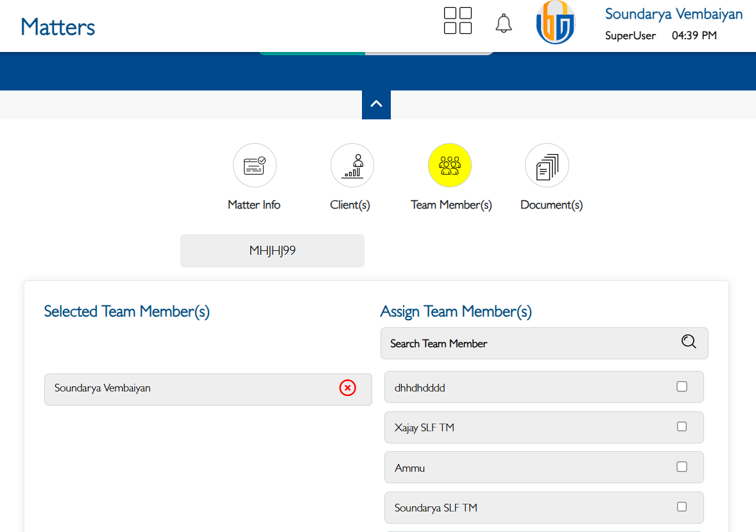756x532 pixels.
Task: Select the Team Member(s) step icon
Action: pos(449,166)
